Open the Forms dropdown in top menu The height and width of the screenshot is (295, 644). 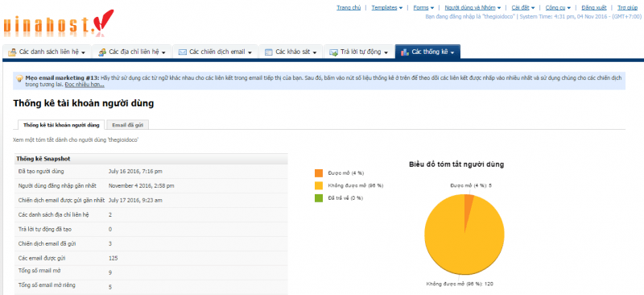423,7
